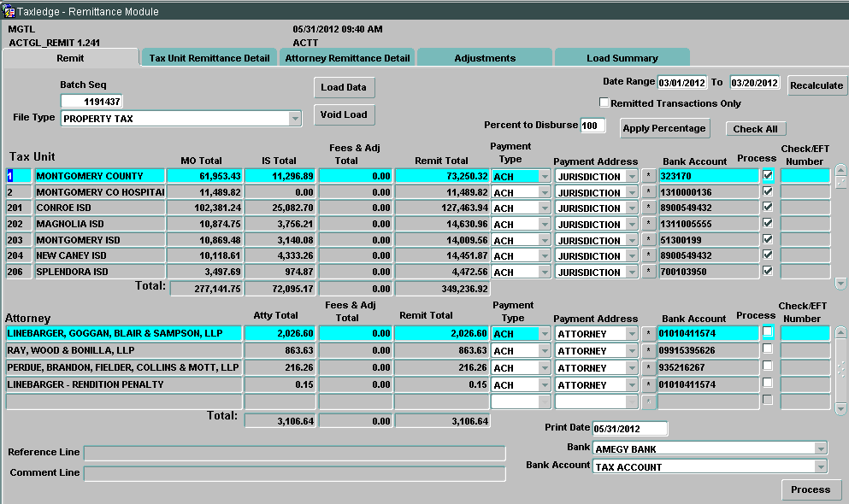Screen dimensions: 849x504
Task: Switch to Tax Unit Remittance Detail tab
Action: (209, 58)
